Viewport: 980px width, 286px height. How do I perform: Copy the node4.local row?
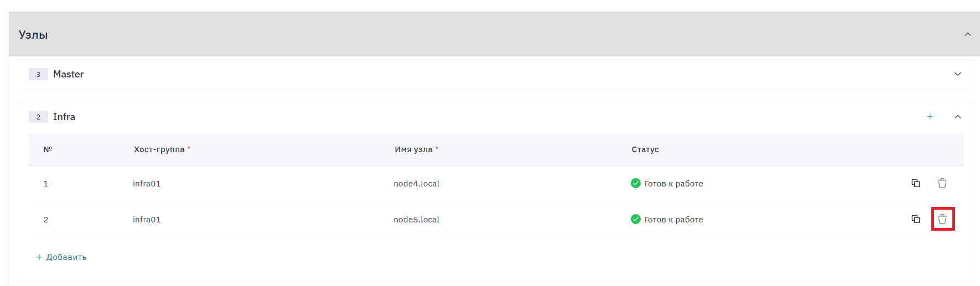pyautogui.click(x=916, y=183)
